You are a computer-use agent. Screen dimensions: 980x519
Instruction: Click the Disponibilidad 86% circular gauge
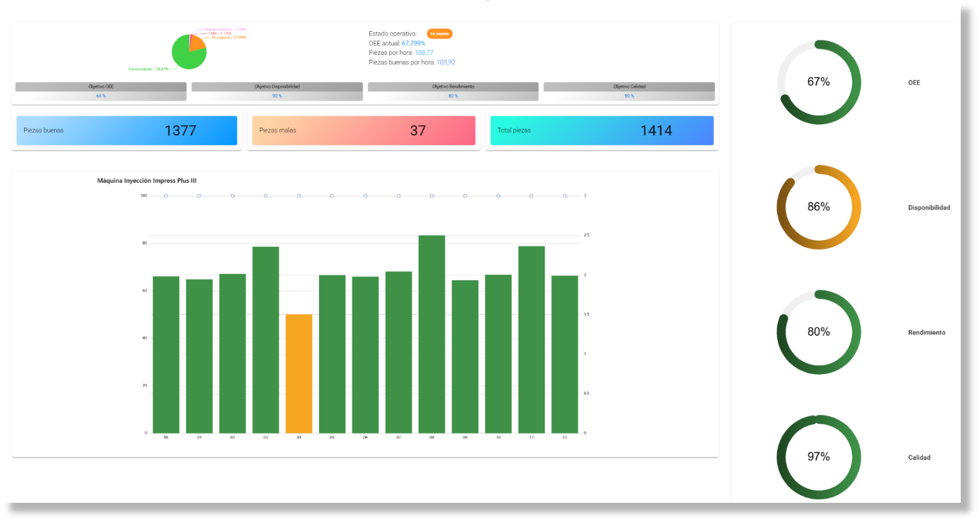coord(818,207)
